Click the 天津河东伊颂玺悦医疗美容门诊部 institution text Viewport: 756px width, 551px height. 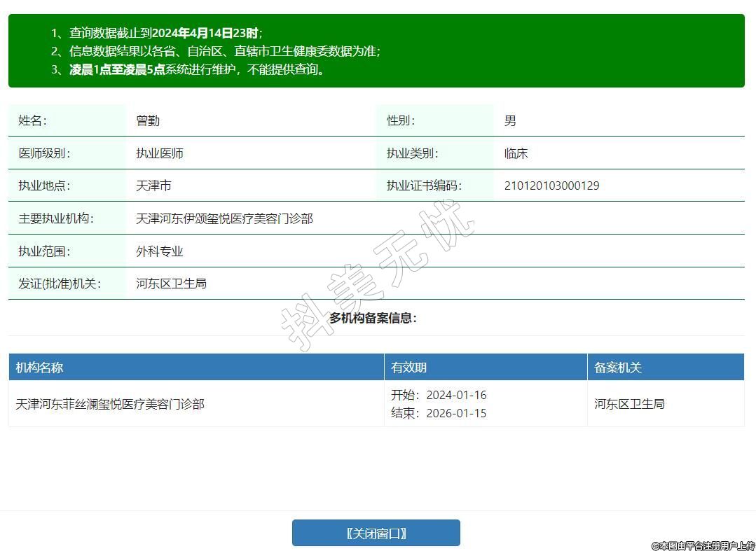[x=224, y=218]
